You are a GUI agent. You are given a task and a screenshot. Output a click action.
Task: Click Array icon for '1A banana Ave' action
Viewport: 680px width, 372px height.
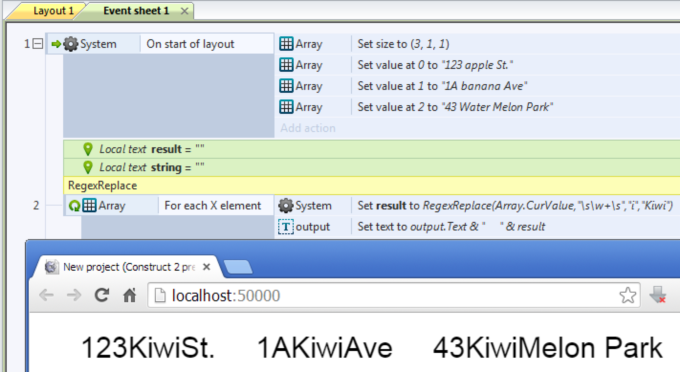(x=286, y=86)
